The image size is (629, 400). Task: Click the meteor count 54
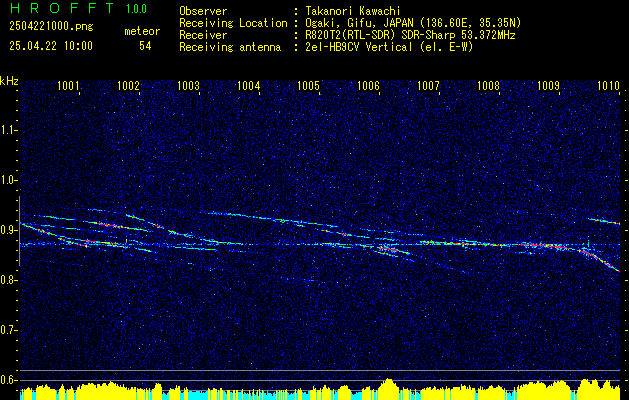tap(145, 46)
